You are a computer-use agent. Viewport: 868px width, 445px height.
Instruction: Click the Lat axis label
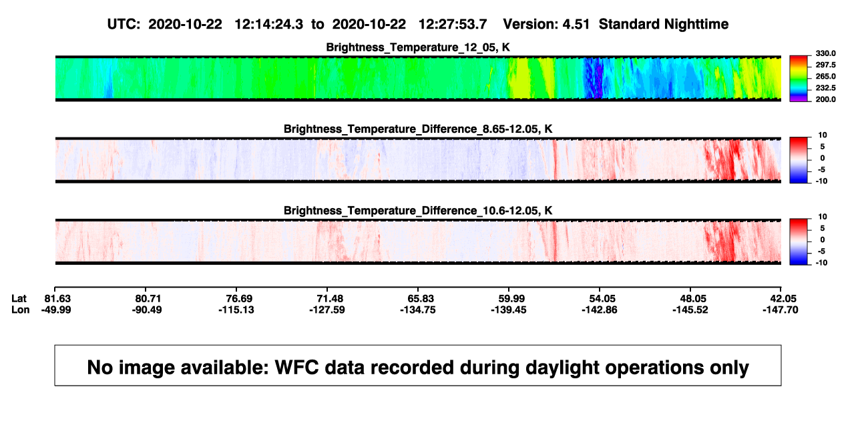point(20,298)
